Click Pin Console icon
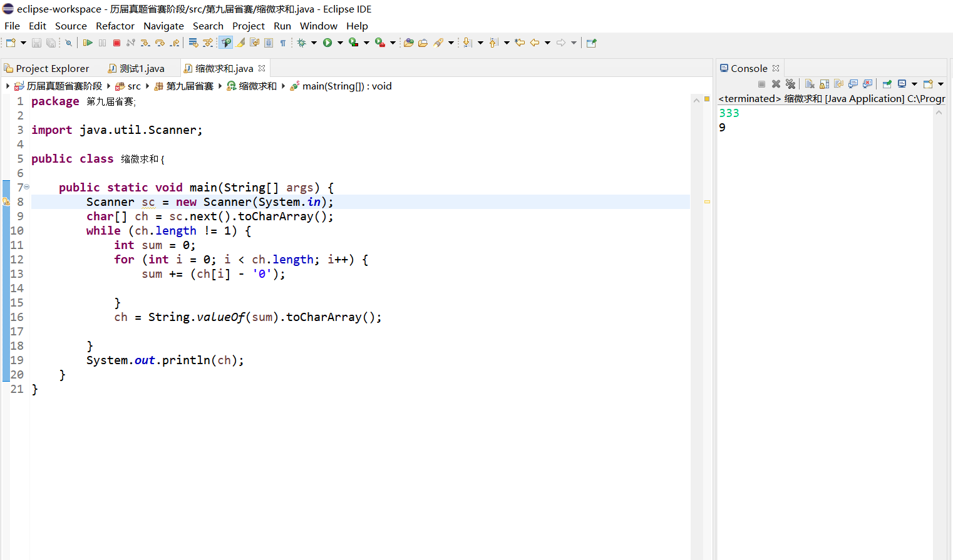 click(887, 84)
